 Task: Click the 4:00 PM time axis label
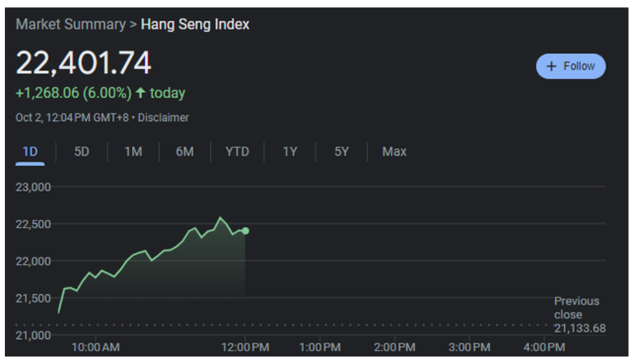click(x=544, y=348)
